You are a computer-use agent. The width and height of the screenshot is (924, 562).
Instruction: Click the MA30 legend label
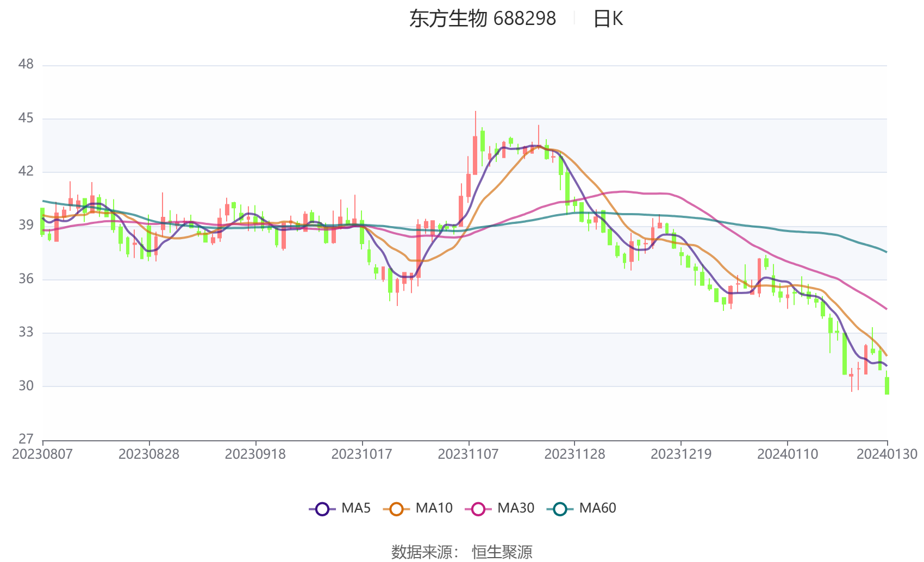pyautogui.click(x=516, y=508)
